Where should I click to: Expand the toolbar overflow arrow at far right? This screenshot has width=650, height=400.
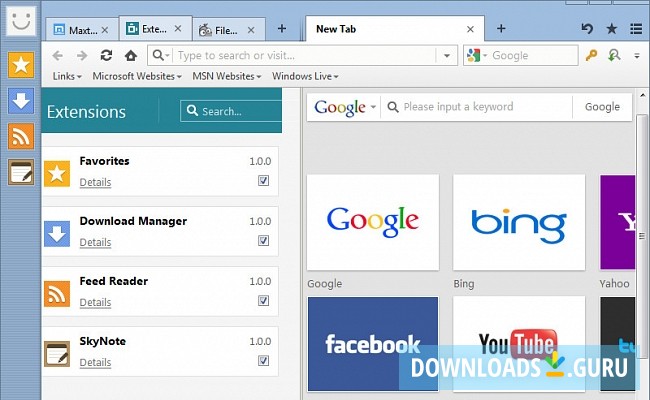coord(637,56)
